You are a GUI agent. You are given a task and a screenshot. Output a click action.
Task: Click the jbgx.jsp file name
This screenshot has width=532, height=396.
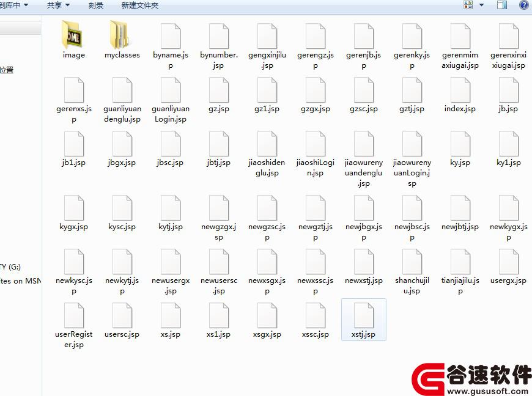pyautogui.click(x=122, y=163)
